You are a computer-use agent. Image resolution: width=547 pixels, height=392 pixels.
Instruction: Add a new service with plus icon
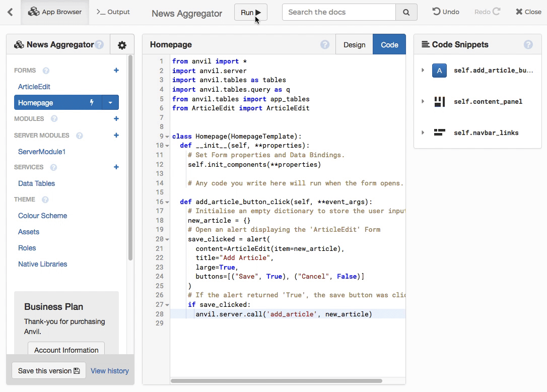[116, 167]
